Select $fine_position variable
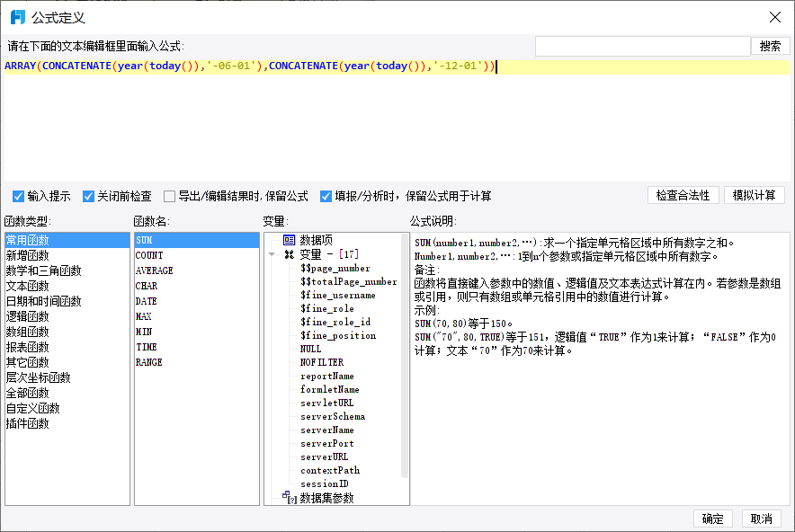This screenshot has height=532, width=795. pos(338,335)
